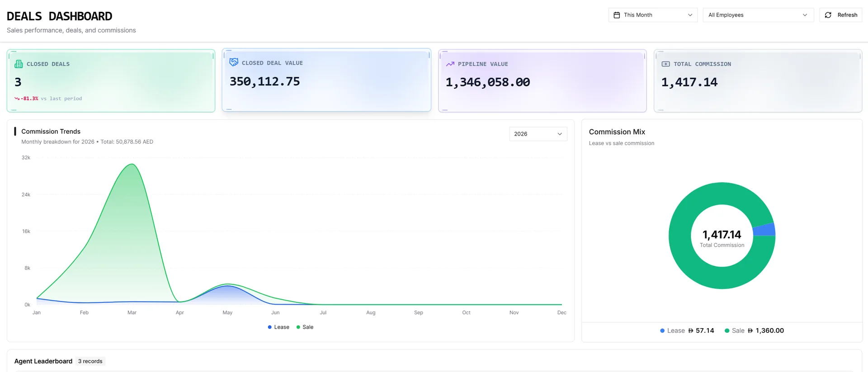Click the red downward trend icon
Viewport: 868px width, 372px height.
[17, 99]
